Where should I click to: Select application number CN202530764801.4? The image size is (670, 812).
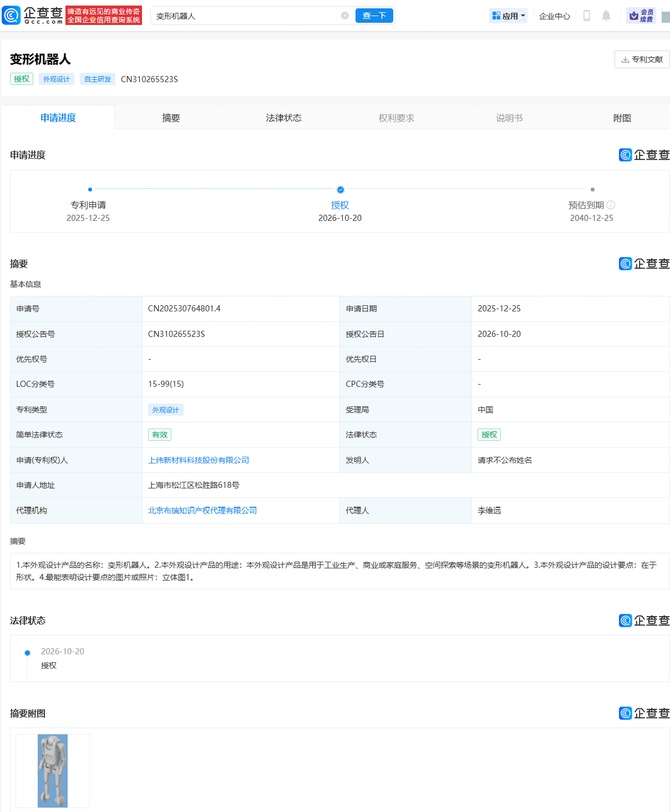[184, 309]
